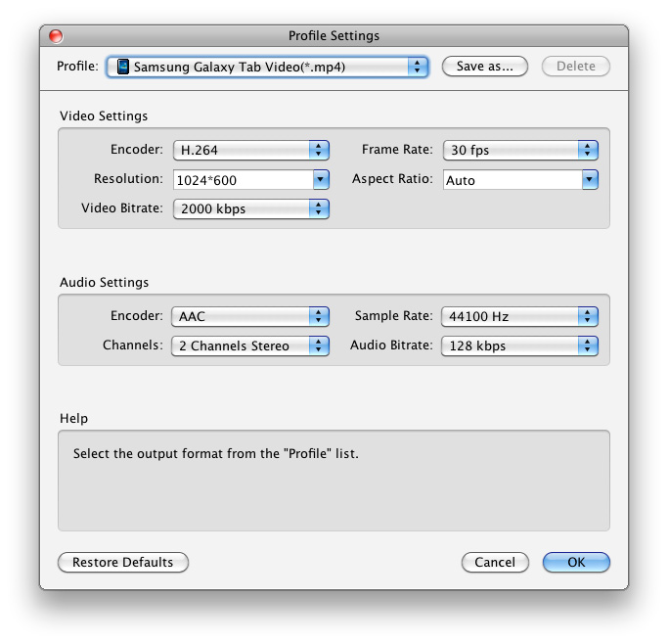Image resolution: width=668 pixels, height=644 pixels.
Task: Click the Restore Defaults button
Action: (x=123, y=562)
